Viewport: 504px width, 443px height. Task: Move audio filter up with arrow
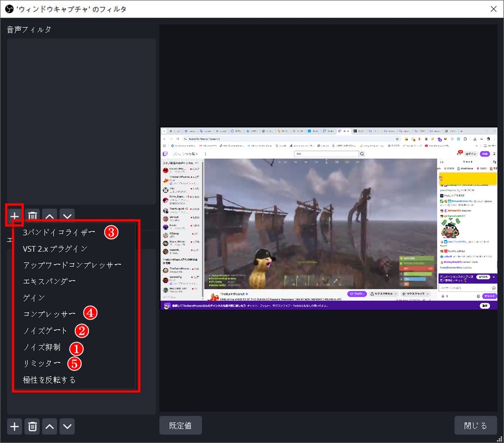[50, 215]
